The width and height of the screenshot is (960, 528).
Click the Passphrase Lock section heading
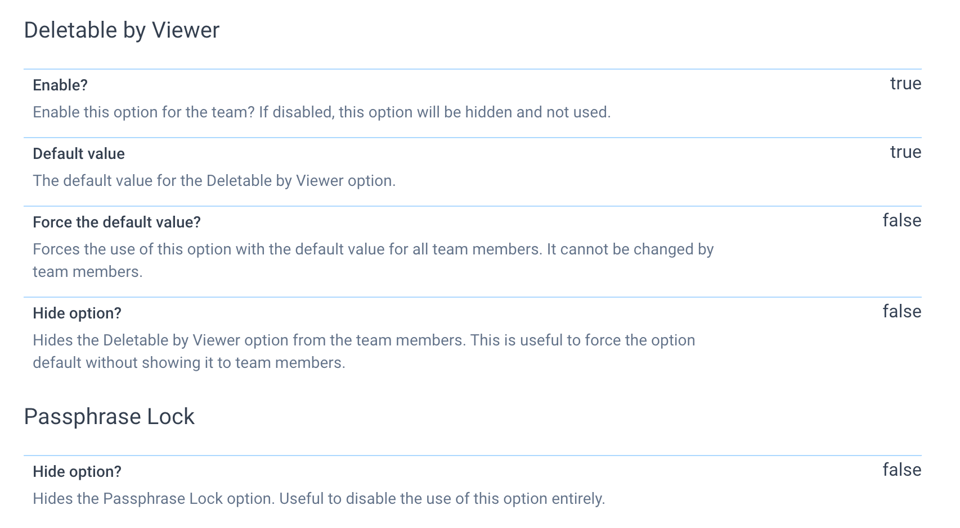point(109,417)
